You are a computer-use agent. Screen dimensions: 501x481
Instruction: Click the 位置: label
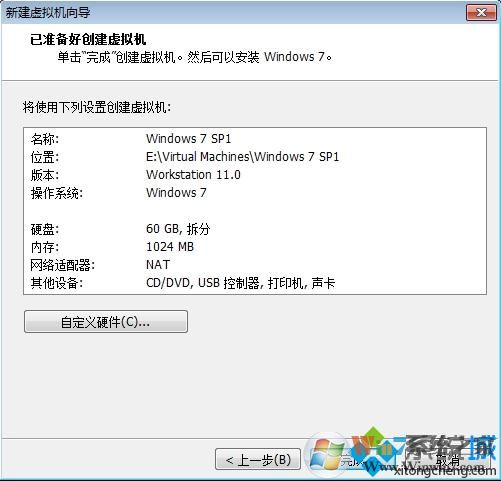(45, 157)
